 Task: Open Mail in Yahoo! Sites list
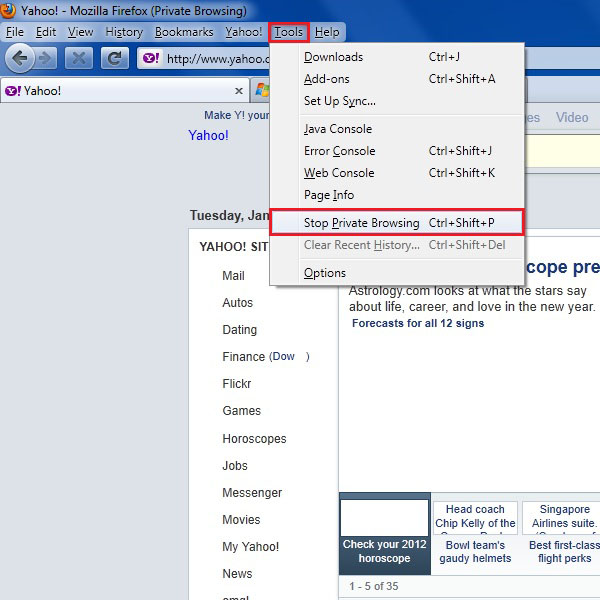233,276
